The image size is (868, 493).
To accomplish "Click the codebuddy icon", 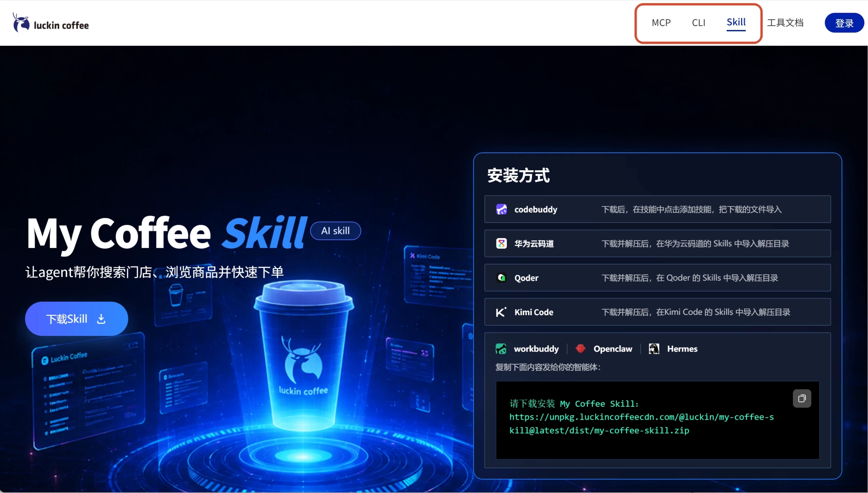I will point(501,209).
